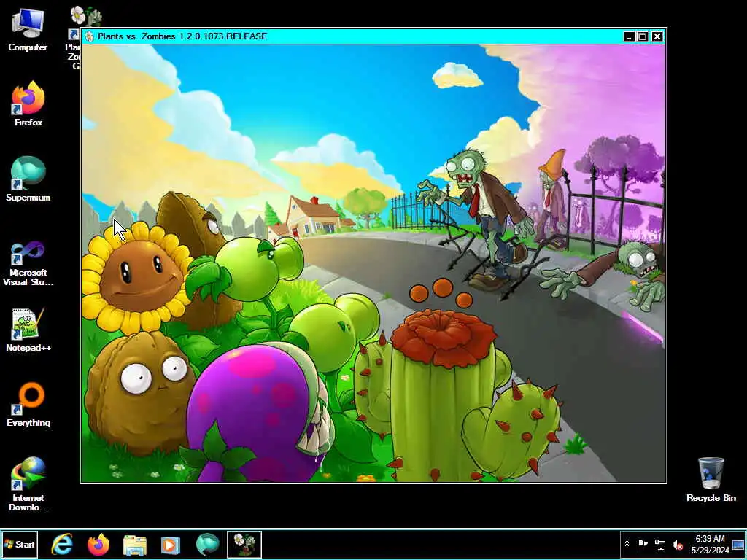The width and height of the screenshot is (747, 560).
Task: Open the Supermium desktop shortcut
Action: point(28,179)
